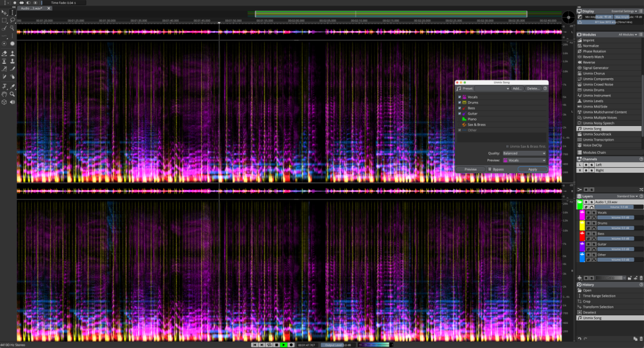Mute the Right channel
644x348 pixels.
[x=586, y=171]
